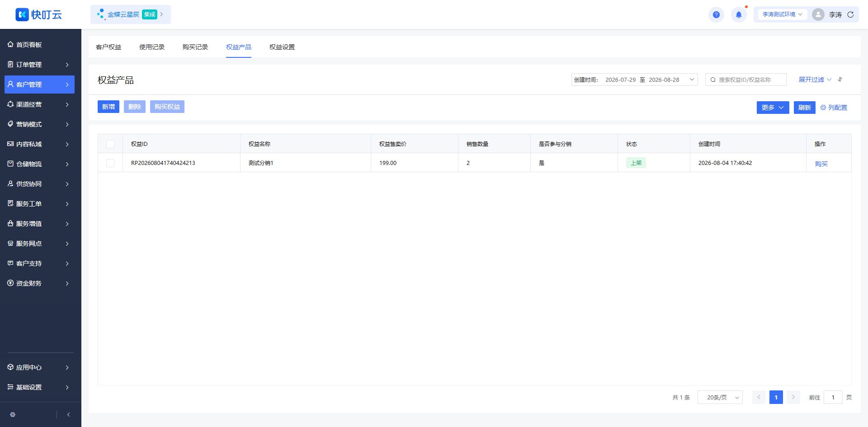The height and width of the screenshot is (427, 868).
Task: Click the 上架 status tag
Action: coord(636,163)
